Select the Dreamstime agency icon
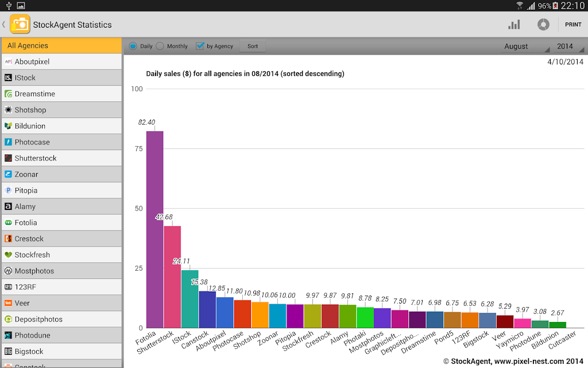The width and height of the screenshot is (588, 368). [x=8, y=94]
